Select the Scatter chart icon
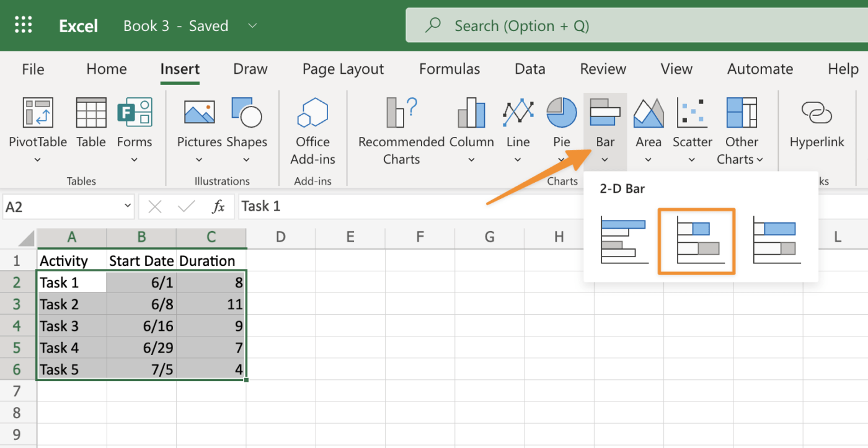The image size is (868, 448). (692, 113)
